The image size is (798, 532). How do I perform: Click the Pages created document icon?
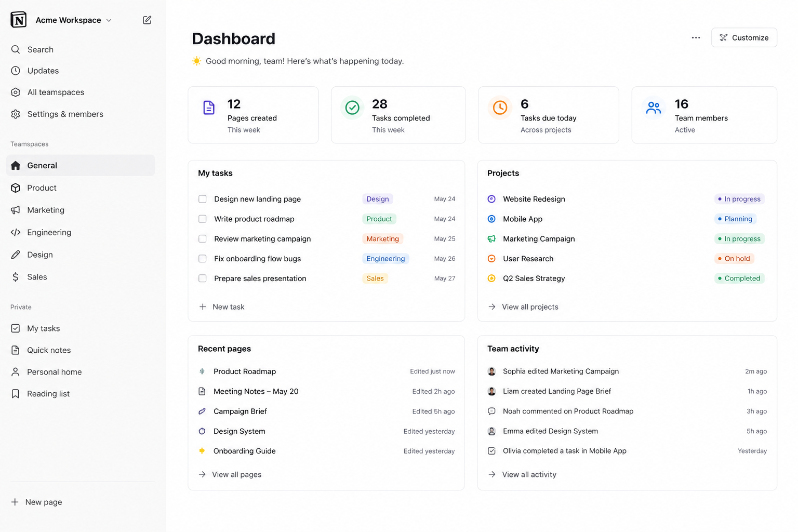pos(209,108)
